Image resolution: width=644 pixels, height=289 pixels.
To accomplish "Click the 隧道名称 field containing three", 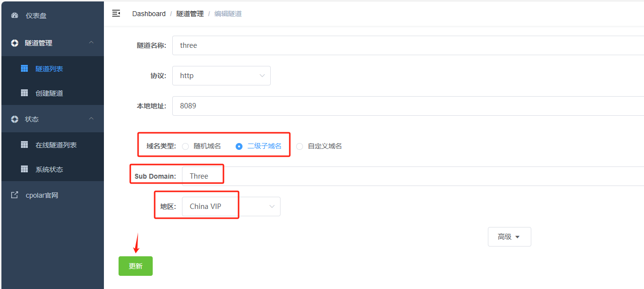I will tap(408, 45).
